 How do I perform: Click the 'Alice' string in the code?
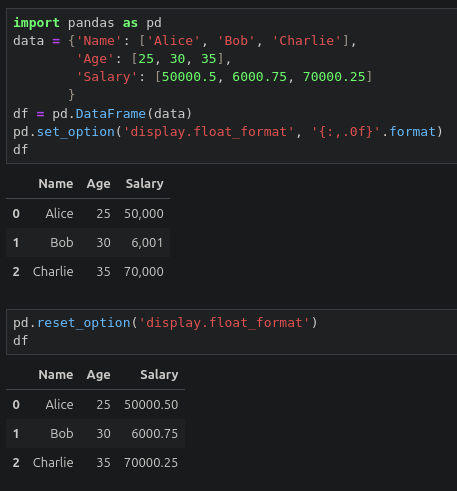click(x=173, y=41)
